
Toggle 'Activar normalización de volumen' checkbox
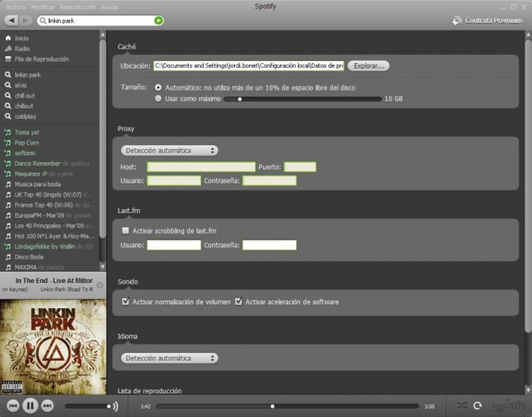pyautogui.click(x=126, y=302)
